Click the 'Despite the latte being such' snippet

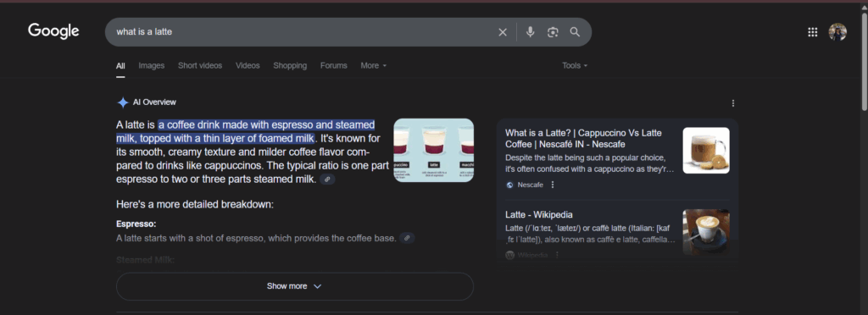click(590, 163)
